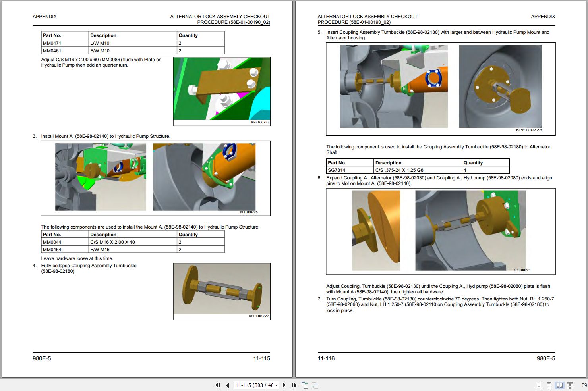Viewport: 588px width, 391px height.
Task: Click 'Adjust C/S M16 x 2.00 x 60' instruction
Action: [x=101, y=62]
